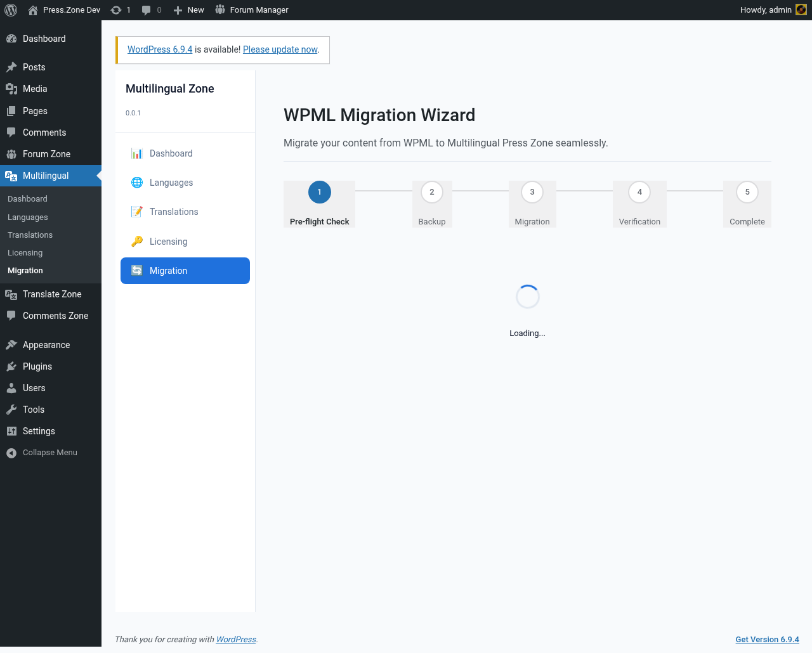The width and height of the screenshot is (812, 653).
Task: Click the plus icon next to New
Action: point(178,10)
